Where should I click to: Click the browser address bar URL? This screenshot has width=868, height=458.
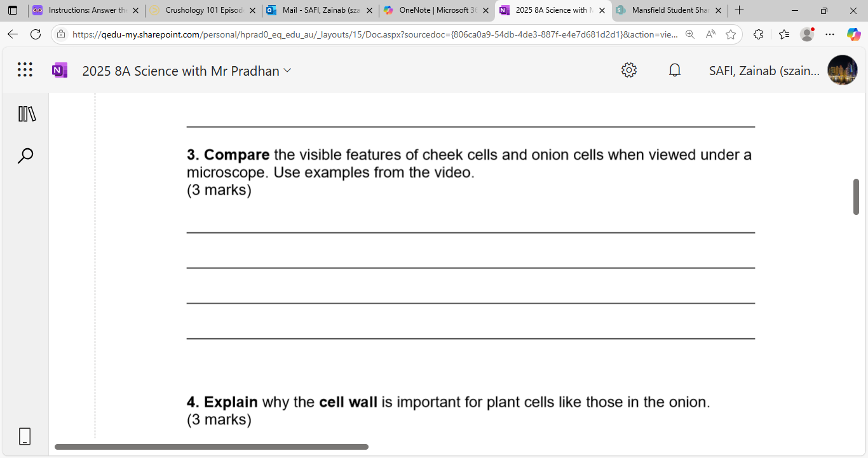375,34
